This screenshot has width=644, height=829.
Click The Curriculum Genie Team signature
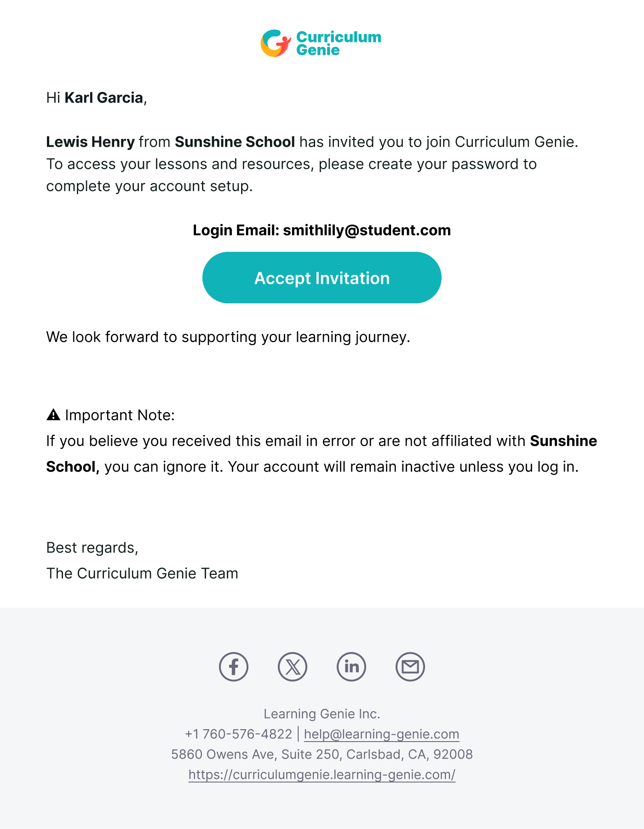(142, 573)
